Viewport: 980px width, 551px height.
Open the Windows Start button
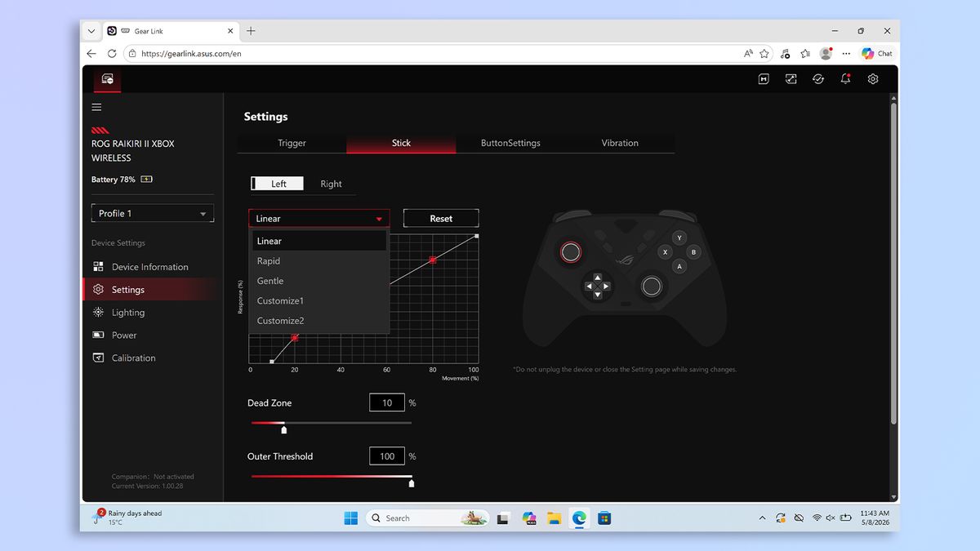351,518
